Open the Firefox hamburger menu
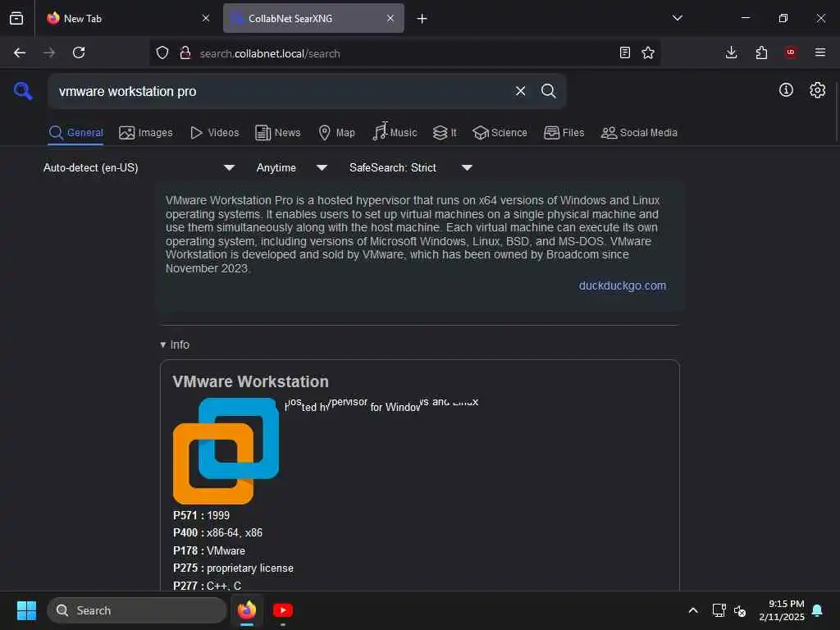The height and width of the screenshot is (630, 840). (x=820, y=52)
